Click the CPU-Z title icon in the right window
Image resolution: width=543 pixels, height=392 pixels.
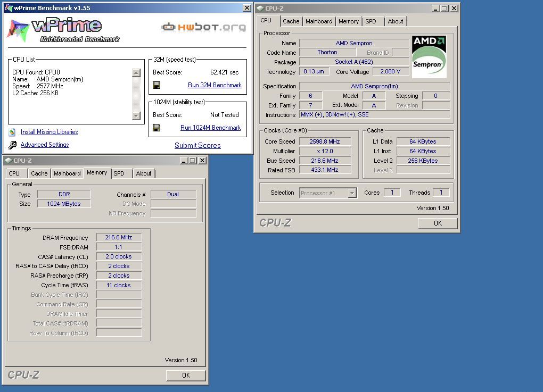260,9
